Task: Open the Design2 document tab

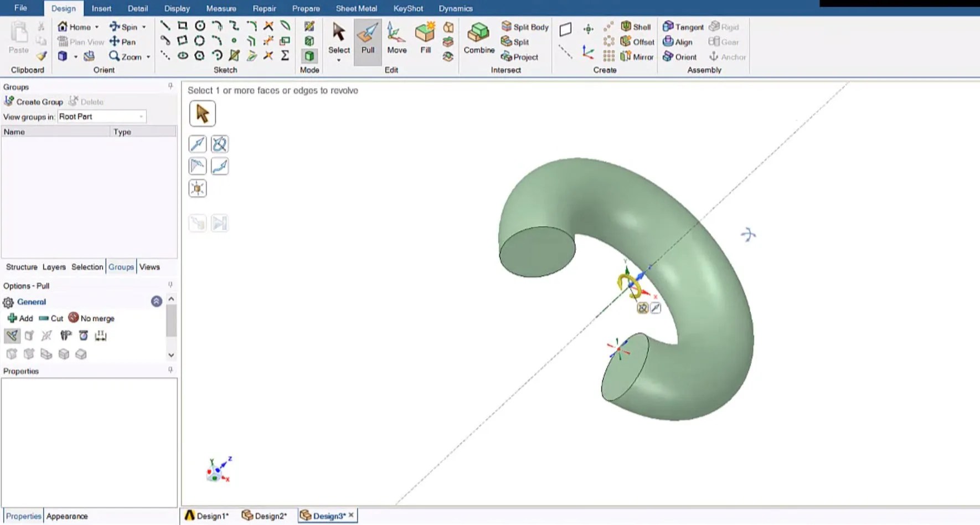Action: click(x=265, y=516)
